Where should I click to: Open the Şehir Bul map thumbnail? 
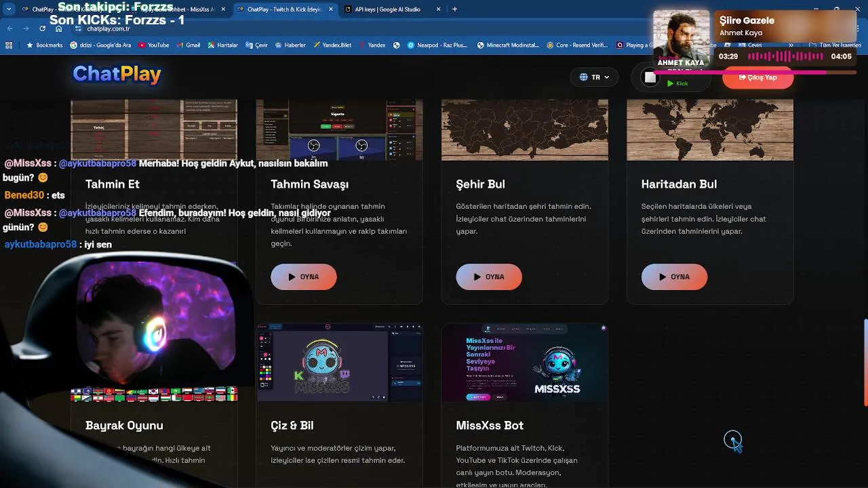click(525, 130)
